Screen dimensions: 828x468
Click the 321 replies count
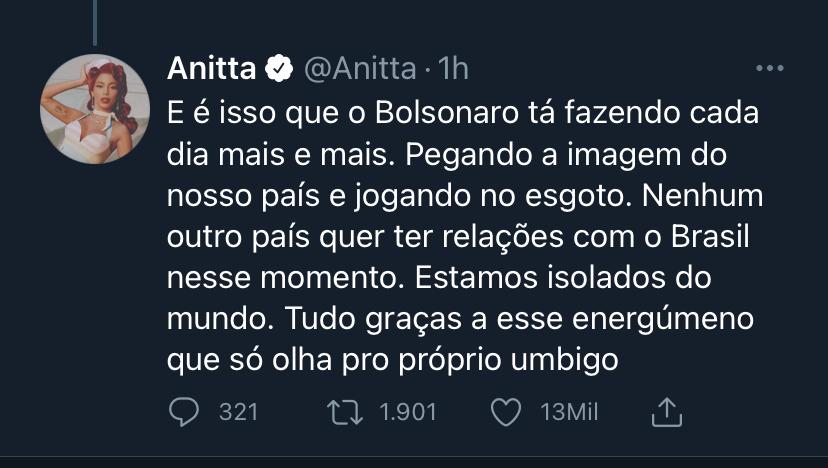point(239,412)
